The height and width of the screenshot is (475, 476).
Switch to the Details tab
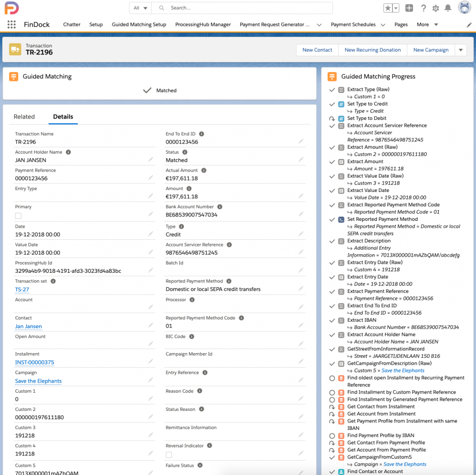63,117
